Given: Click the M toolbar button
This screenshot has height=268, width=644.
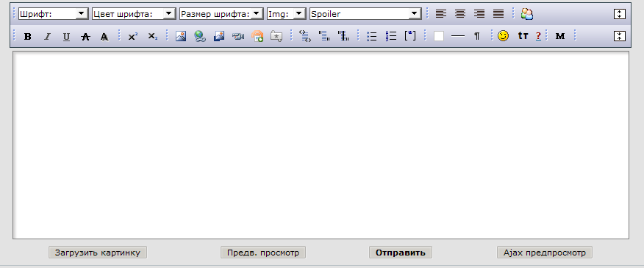Looking at the screenshot, I should (x=560, y=36).
